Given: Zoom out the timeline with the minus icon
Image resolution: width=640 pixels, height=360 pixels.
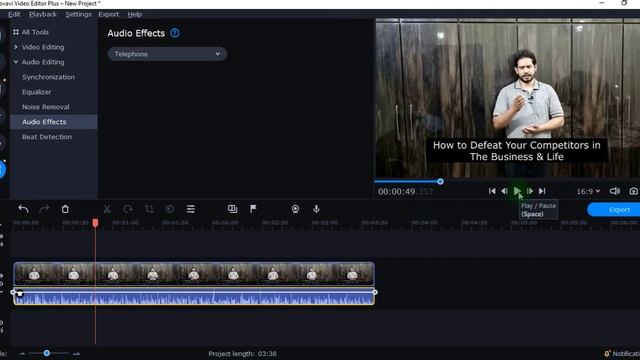Looking at the screenshot, I should (x=22, y=353).
